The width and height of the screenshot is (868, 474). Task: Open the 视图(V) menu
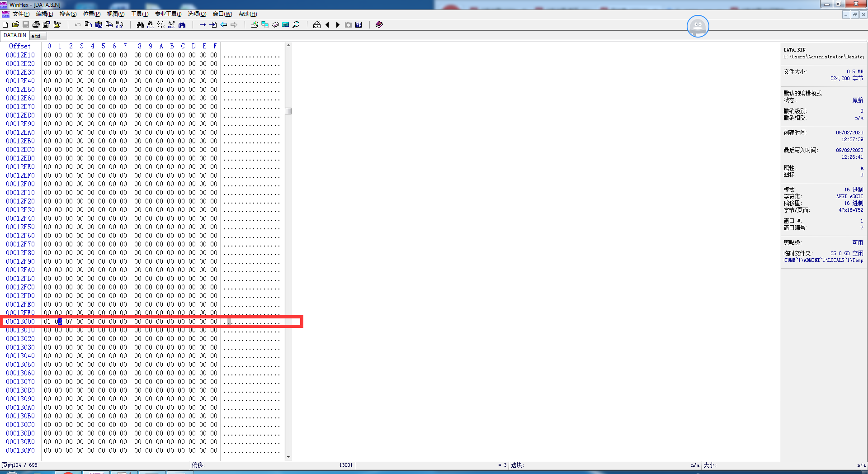coord(116,14)
